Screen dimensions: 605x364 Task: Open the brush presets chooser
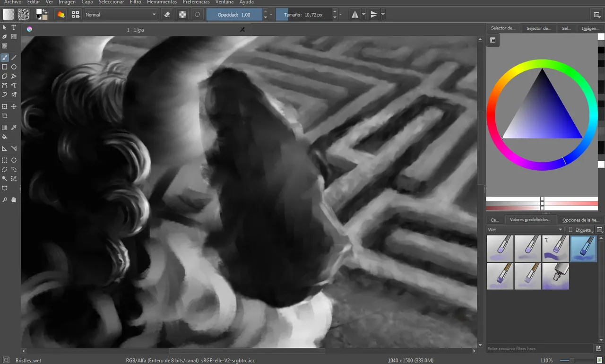tap(76, 15)
